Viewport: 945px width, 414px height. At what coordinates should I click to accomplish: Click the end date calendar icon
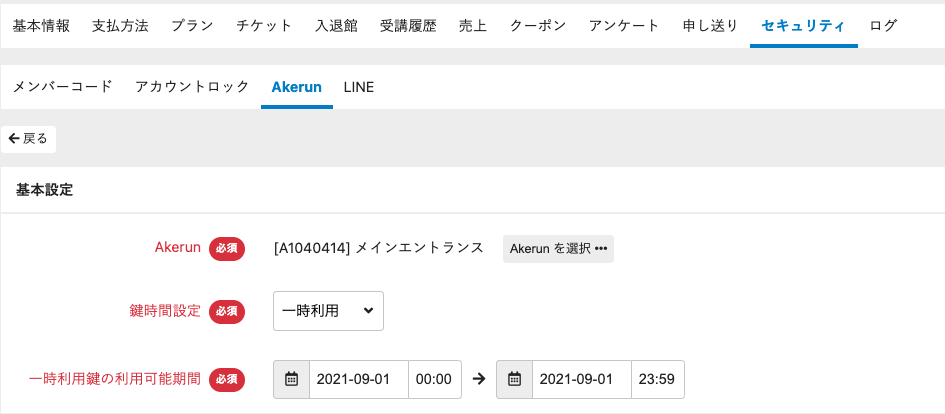(514, 380)
